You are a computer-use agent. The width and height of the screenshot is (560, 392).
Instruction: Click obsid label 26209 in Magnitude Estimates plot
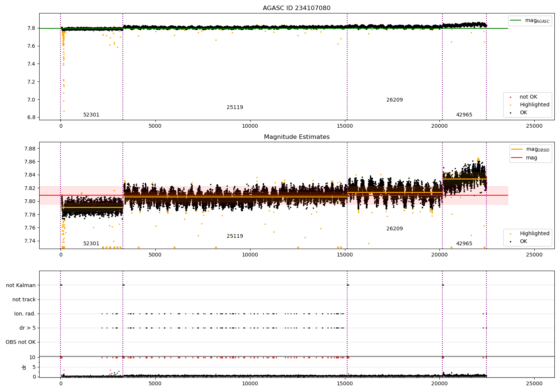[x=395, y=229]
